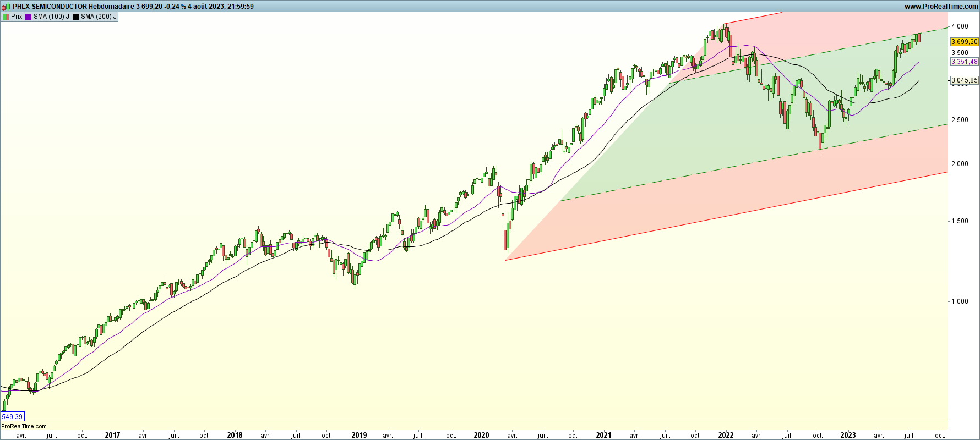The image size is (980, 440).
Task: Click the purple SMA 100 color swatch
Action: (29, 16)
